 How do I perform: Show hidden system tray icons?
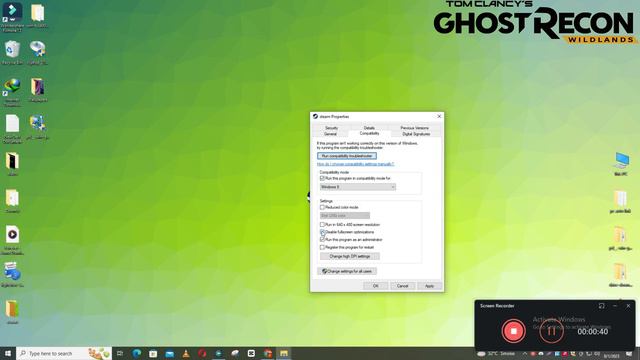click(524, 354)
